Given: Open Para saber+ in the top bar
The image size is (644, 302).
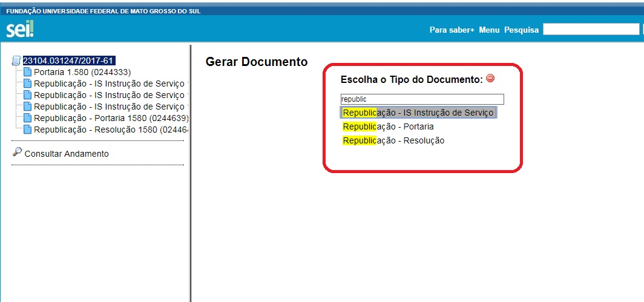Looking at the screenshot, I should [452, 30].
